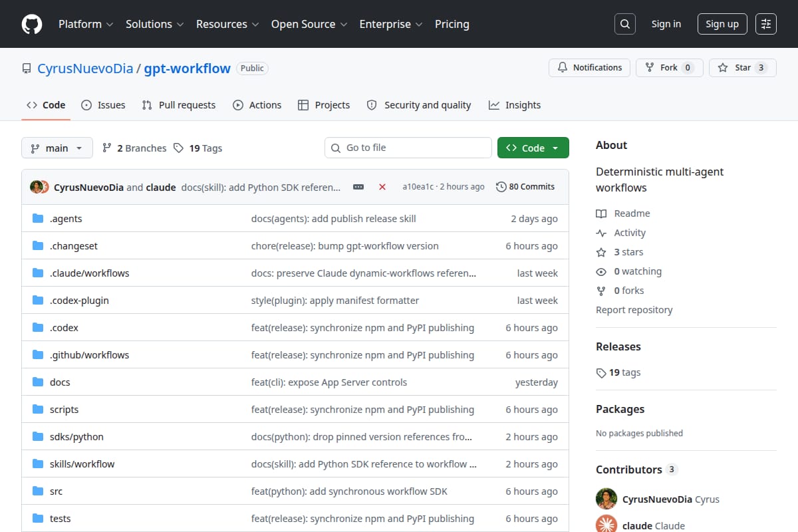Open the appearance settings slider icon button

766,24
